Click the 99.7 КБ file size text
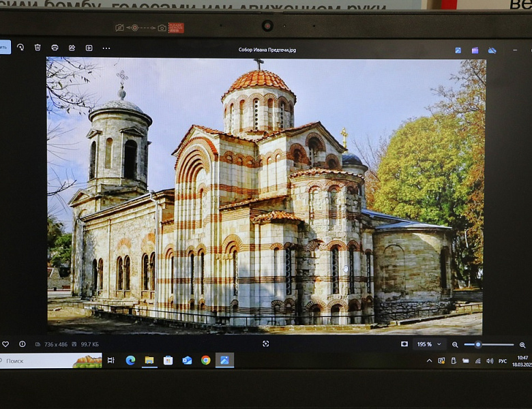The height and width of the screenshot is (409, 532). [x=89, y=344]
